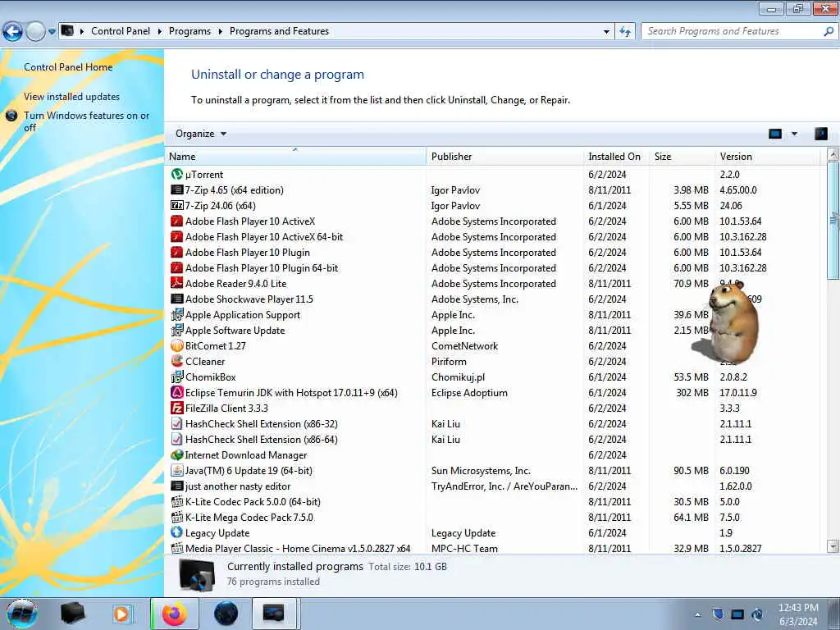Click the CCleaner program icon
This screenshot has width=840, height=630.
tap(177, 361)
